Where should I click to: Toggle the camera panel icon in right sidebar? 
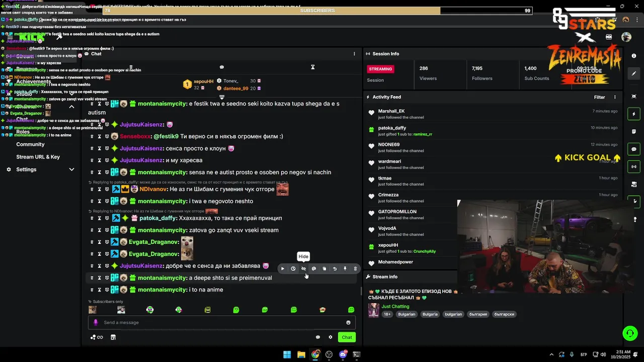634,184
